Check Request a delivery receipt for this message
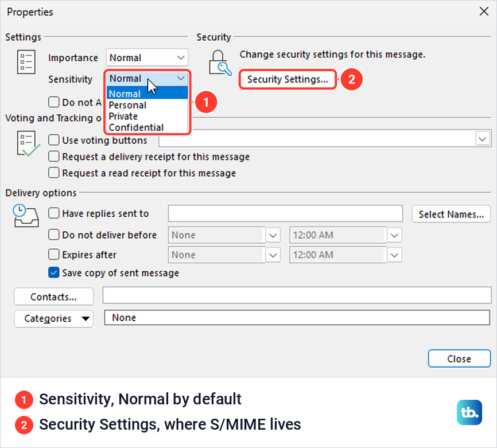The image size is (497, 448). [53, 156]
